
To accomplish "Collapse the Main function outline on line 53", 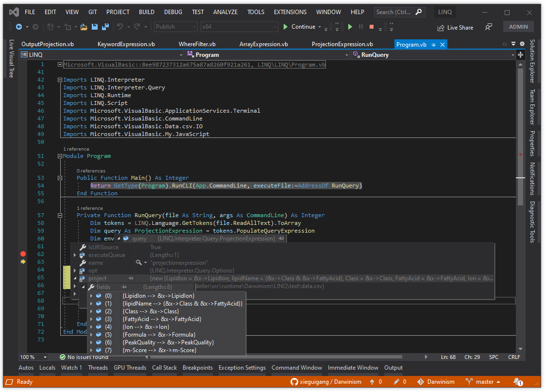I will pyautogui.click(x=60, y=178).
